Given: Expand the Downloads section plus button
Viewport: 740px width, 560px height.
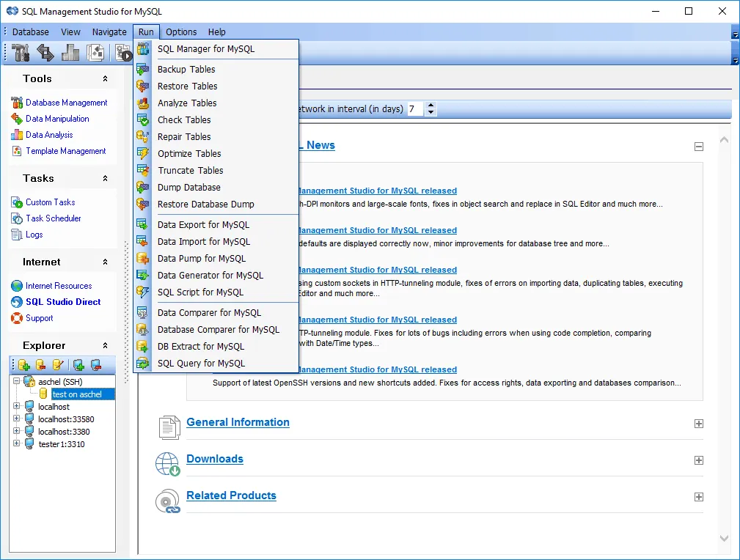Looking at the screenshot, I should click(699, 460).
